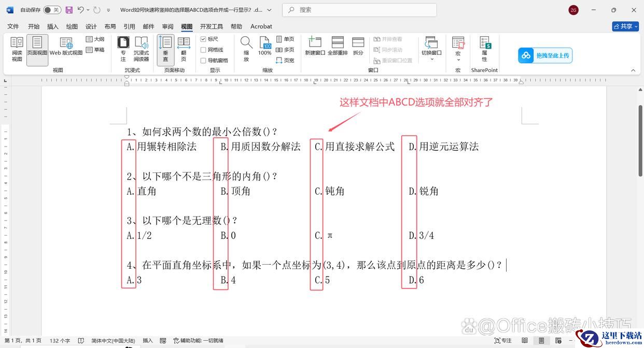Open 阅读视图 (Read Mode)
644x348 pixels.
pyautogui.click(x=17, y=49)
